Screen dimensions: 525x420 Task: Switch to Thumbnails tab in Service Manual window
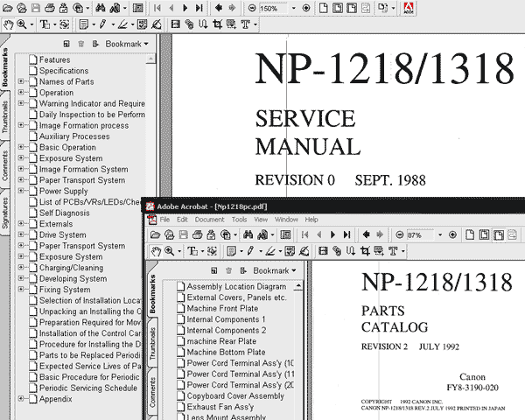click(x=5, y=116)
